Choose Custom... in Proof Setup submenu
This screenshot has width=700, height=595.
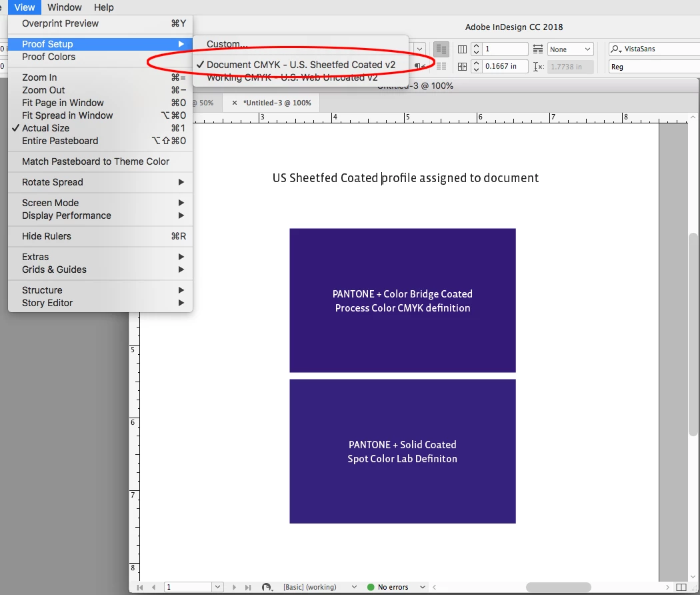301,44
